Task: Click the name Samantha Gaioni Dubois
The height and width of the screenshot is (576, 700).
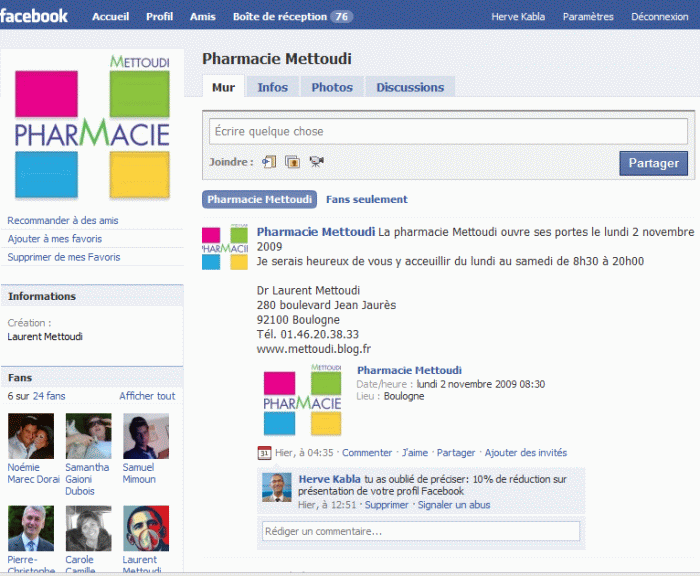Action: (87, 479)
